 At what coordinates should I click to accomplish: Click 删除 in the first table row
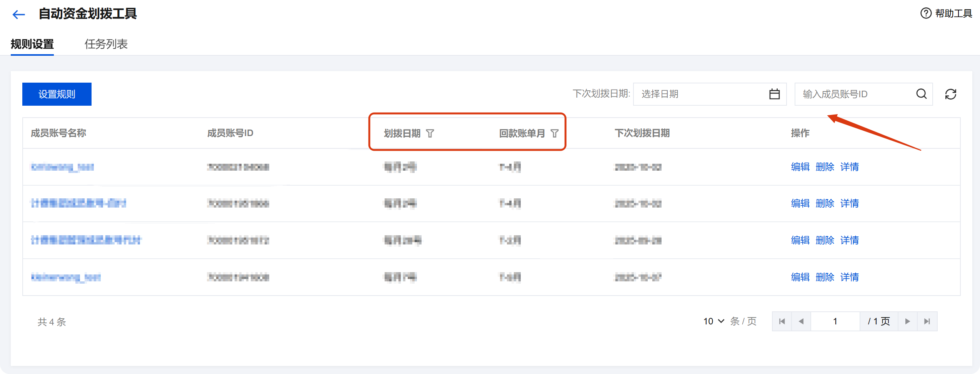pyautogui.click(x=825, y=167)
